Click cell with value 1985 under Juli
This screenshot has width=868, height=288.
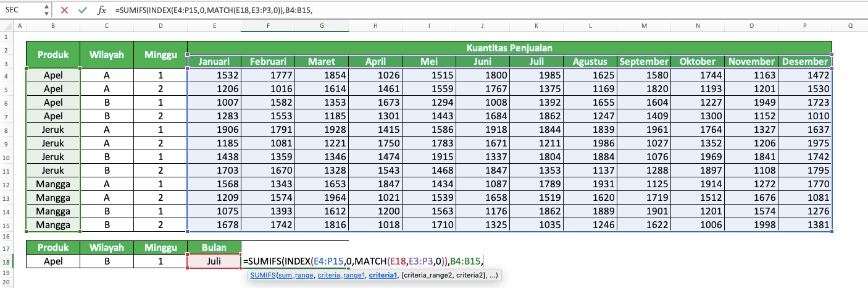pos(536,75)
